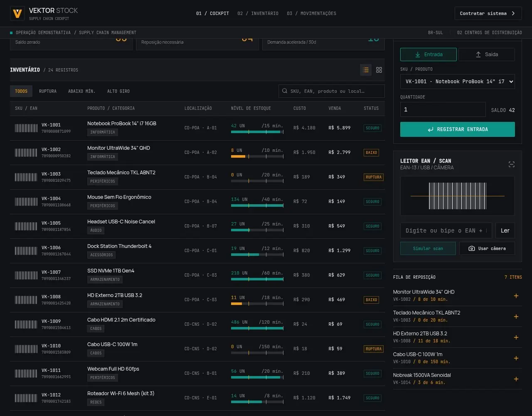Switch inventory to list view
This screenshot has height=416, width=532.
[x=366, y=70]
